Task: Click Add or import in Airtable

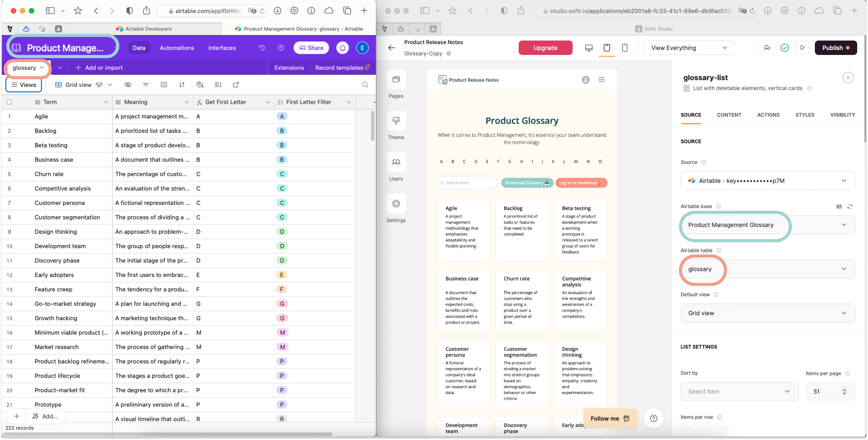Action: (99, 68)
